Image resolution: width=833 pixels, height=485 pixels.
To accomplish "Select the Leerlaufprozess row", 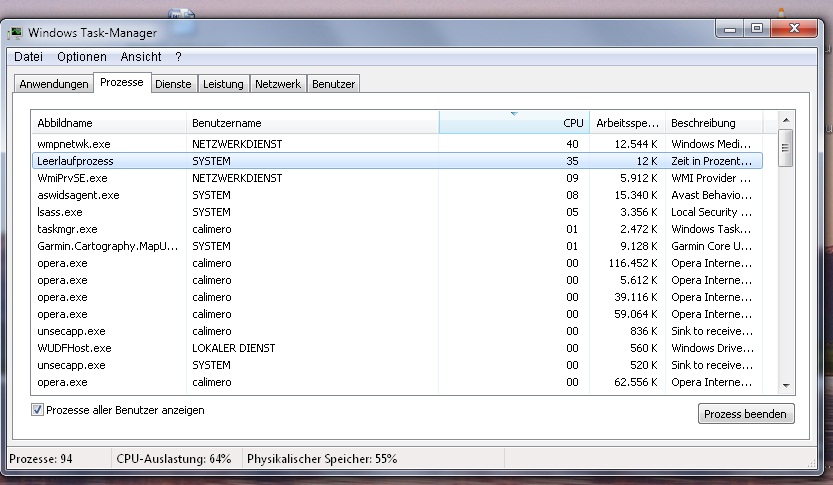I will click(x=397, y=161).
